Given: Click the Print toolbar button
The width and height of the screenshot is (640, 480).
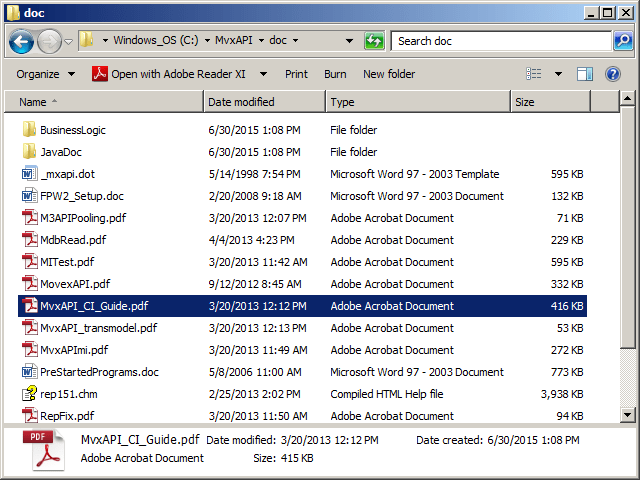Looking at the screenshot, I should click(x=296, y=74).
